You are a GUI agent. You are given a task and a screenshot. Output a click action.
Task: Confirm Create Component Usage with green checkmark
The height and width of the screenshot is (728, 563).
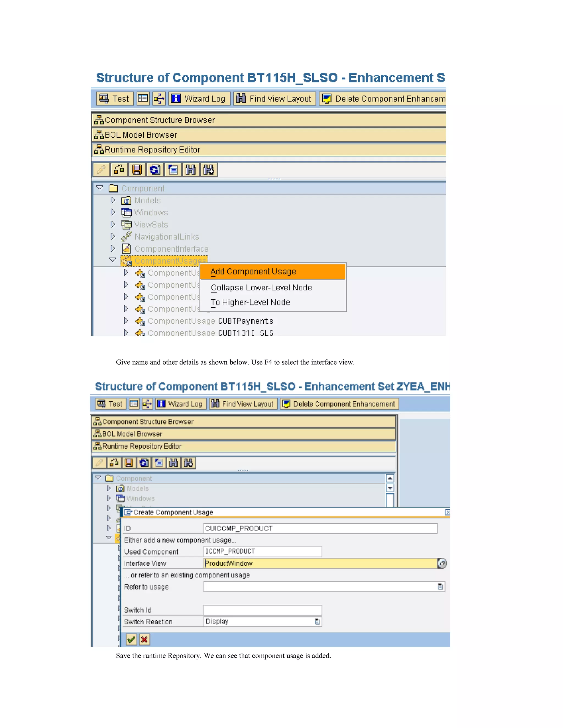tap(131, 639)
